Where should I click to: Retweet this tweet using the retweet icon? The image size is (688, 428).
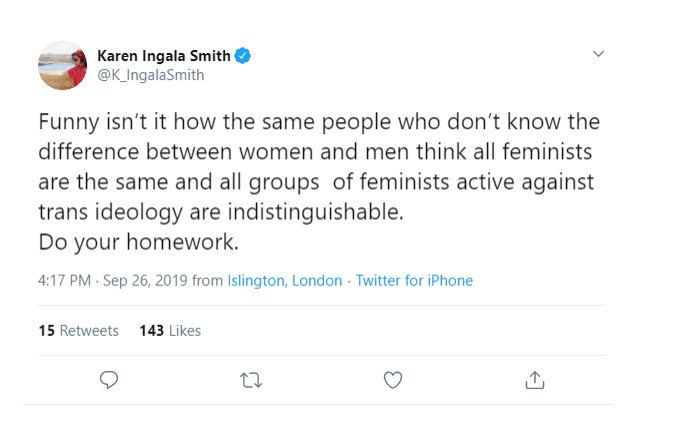[x=253, y=379]
